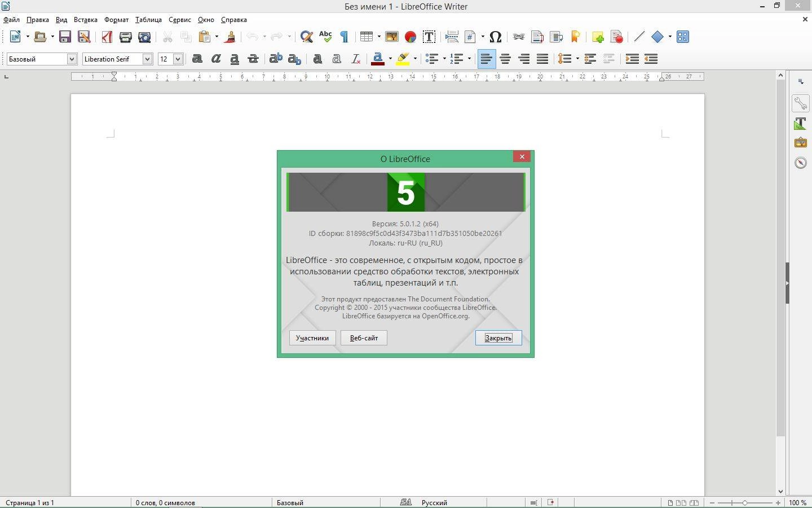Insert bookmark icon
This screenshot has height=508, width=812.
click(575, 37)
